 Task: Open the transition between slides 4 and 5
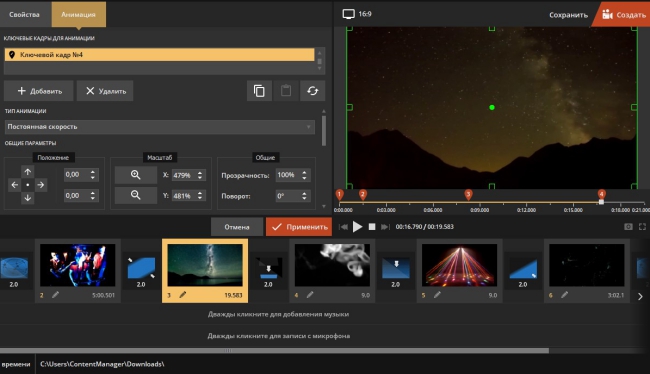click(x=395, y=268)
